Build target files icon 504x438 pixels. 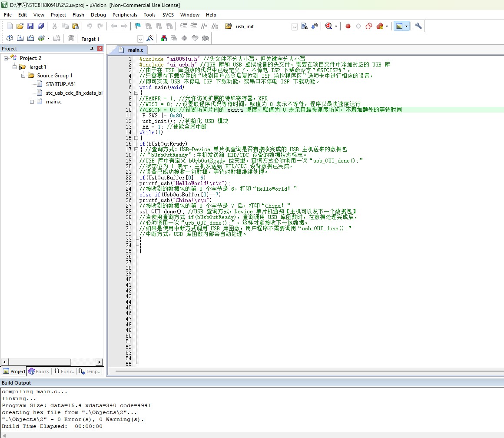click(20, 38)
